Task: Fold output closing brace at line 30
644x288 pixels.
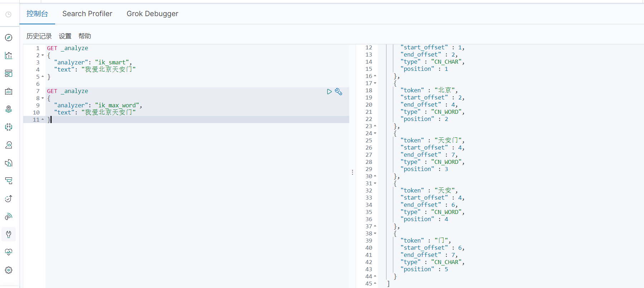Action: (375, 176)
